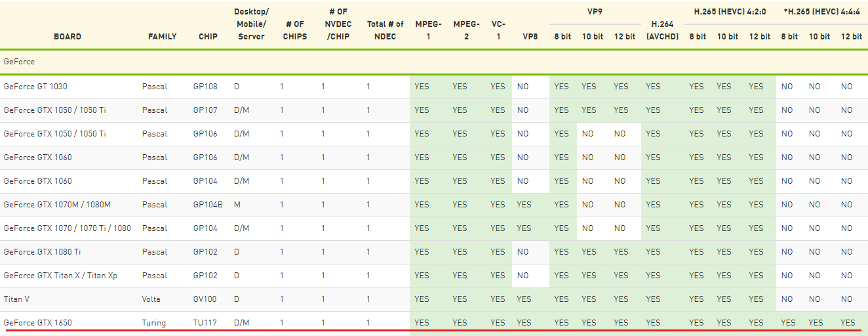Screen dimensions: 868x336
Task: Click the D/M cell in the GTX 1650 row
Action: click(241, 323)
